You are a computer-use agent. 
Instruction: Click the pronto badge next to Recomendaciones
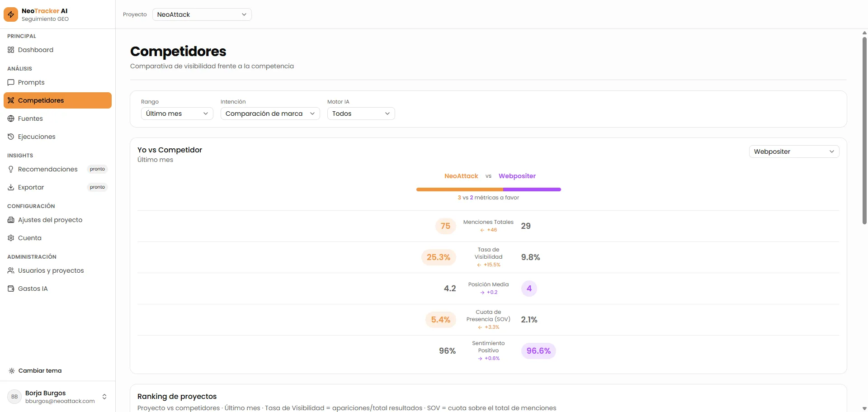click(x=97, y=169)
